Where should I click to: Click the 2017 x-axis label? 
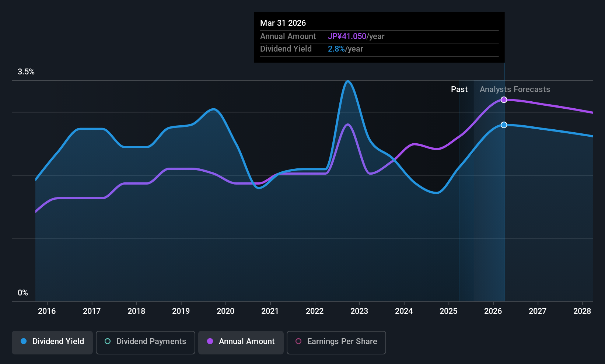[x=92, y=311]
